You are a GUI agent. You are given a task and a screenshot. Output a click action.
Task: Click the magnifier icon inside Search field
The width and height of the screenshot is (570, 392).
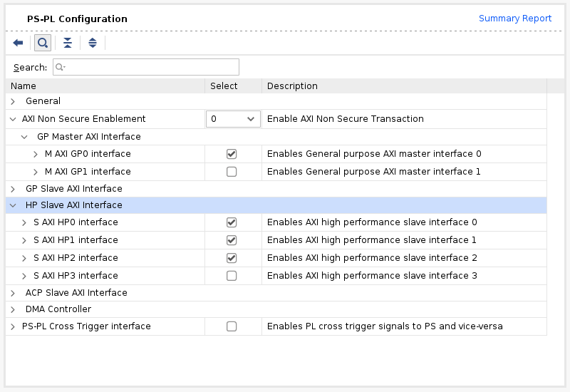[61, 67]
